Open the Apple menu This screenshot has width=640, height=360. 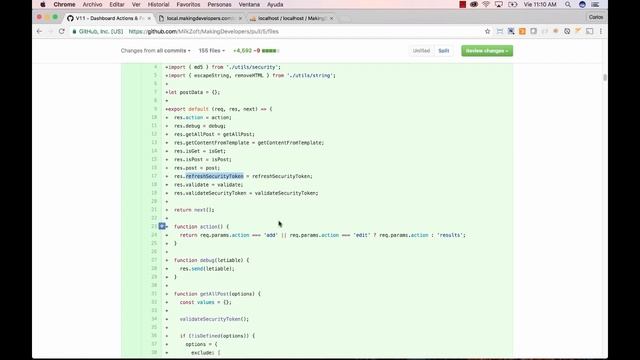[43, 4]
